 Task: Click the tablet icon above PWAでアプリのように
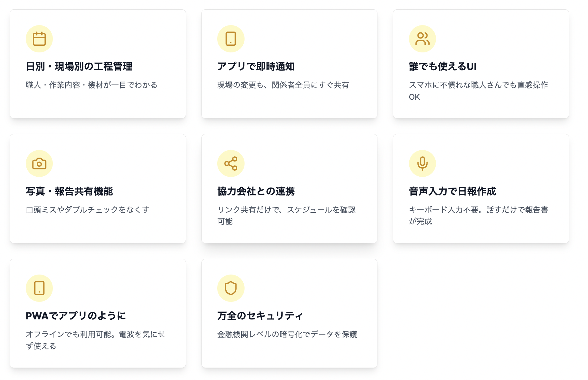point(39,288)
